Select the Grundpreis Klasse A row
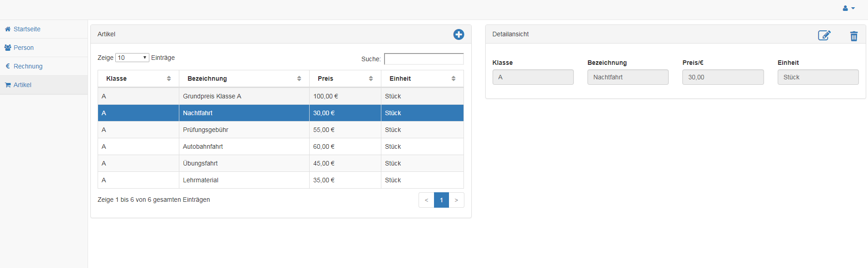The image size is (868, 268). click(x=281, y=96)
